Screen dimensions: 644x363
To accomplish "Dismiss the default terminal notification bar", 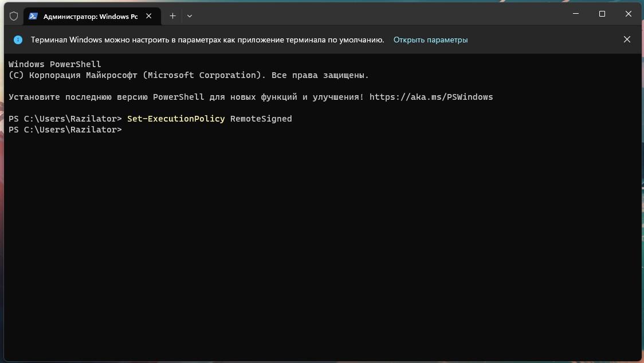I will (x=627, y=40).
